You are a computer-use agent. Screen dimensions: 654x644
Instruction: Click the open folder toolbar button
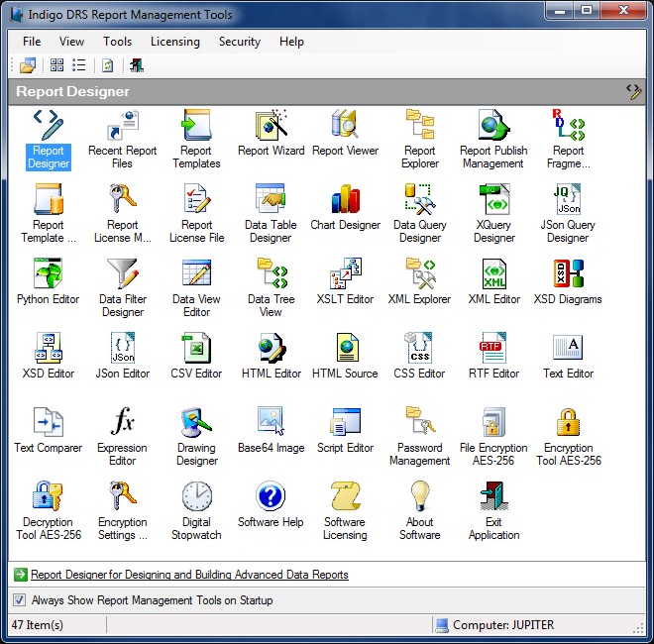point(28,65)
